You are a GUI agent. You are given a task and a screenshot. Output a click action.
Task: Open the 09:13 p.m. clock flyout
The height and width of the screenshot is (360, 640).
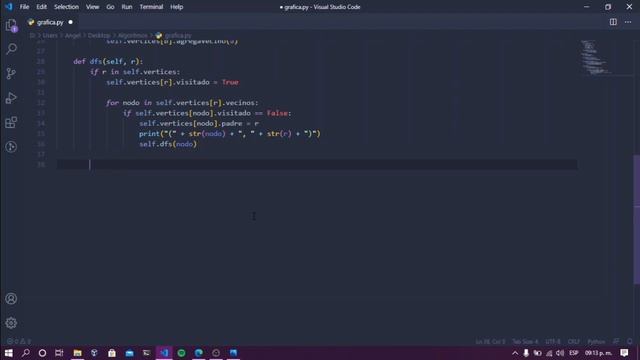pos(598,353)
